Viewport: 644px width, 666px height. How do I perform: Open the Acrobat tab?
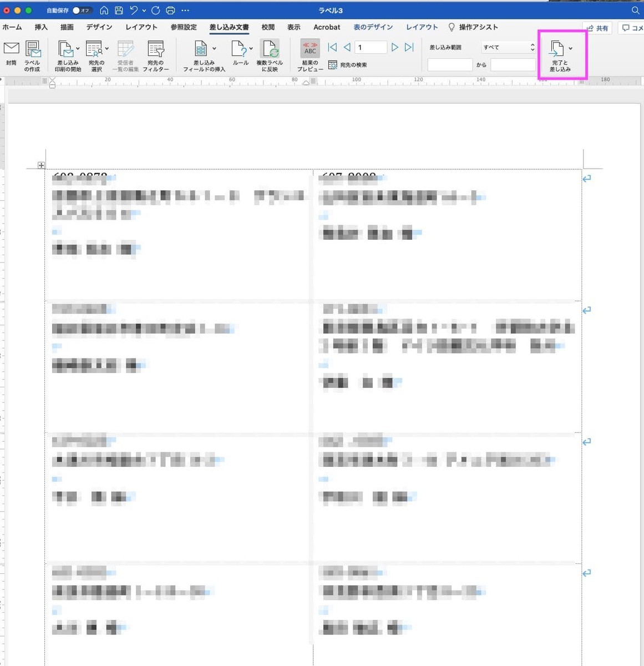click(327, 27)
